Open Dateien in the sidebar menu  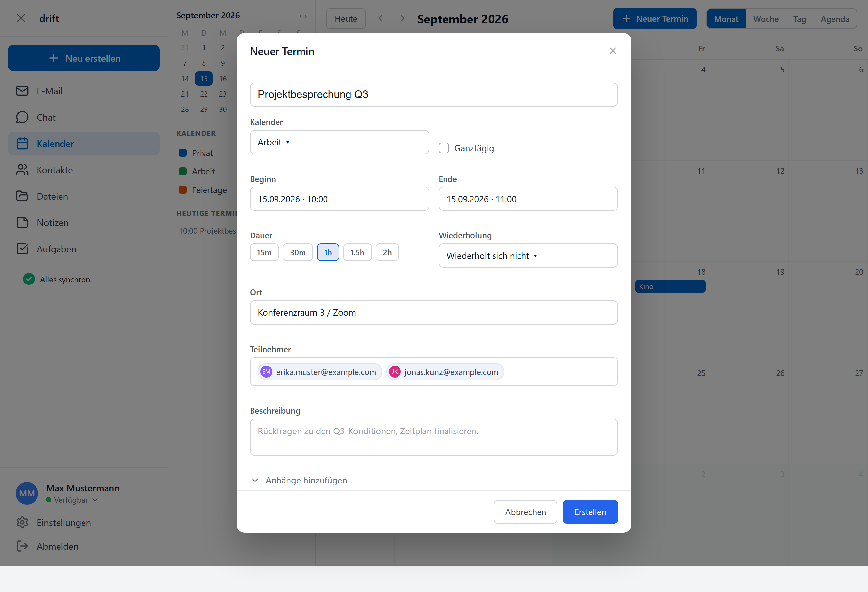pyautogui.click(x=84, y=196)
